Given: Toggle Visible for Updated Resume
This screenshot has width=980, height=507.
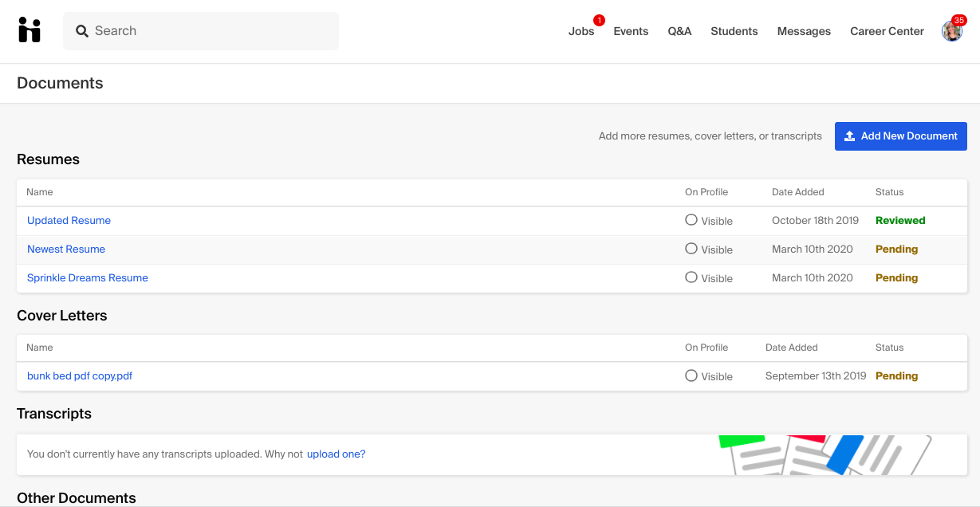Looking at the screenshot, I should pyautogui.click(x=691, y=220).
